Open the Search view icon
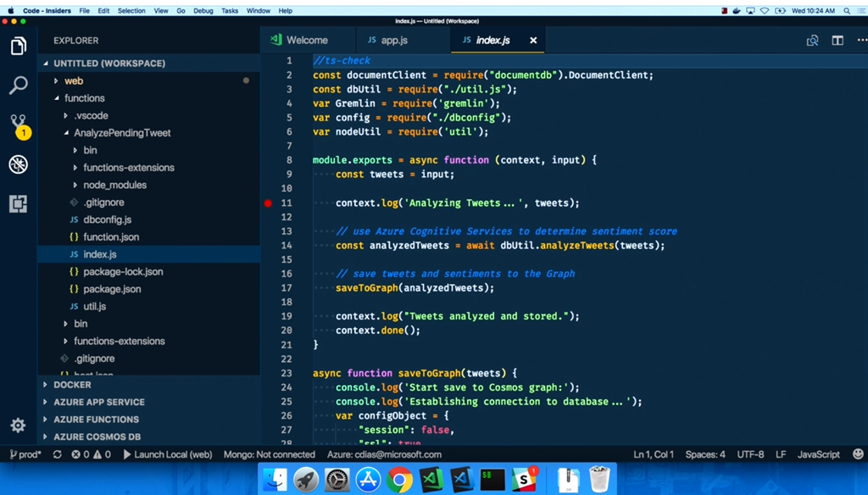The width and height of the screenshot is (868, 495). pos(18,86)
